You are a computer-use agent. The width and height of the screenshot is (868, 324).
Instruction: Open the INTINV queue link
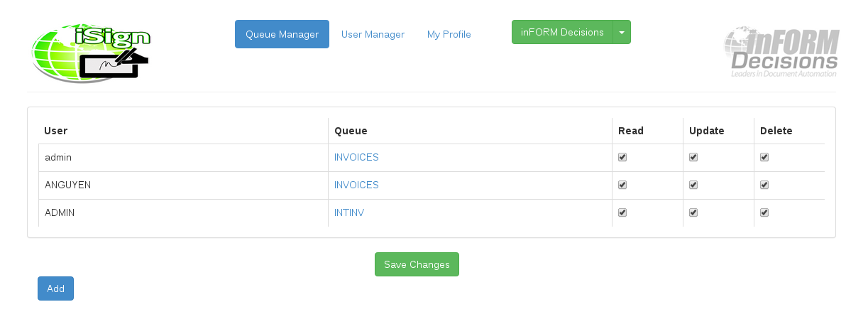tap(349, 212)
